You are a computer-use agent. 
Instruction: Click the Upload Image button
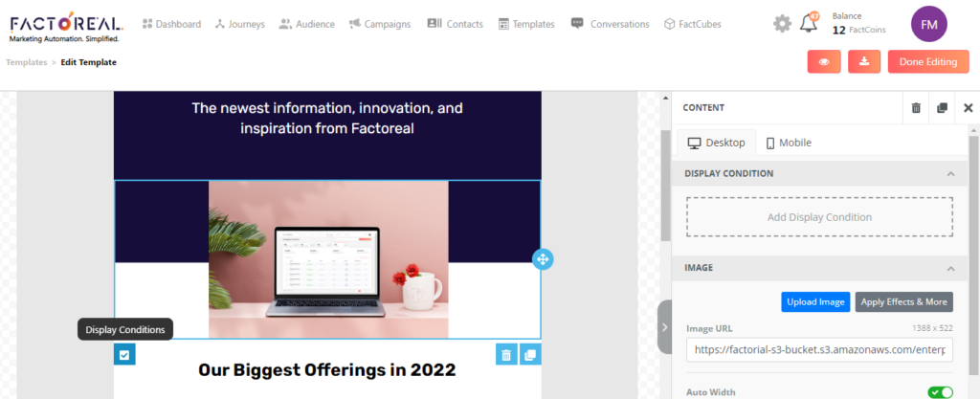tap(815, 301)
